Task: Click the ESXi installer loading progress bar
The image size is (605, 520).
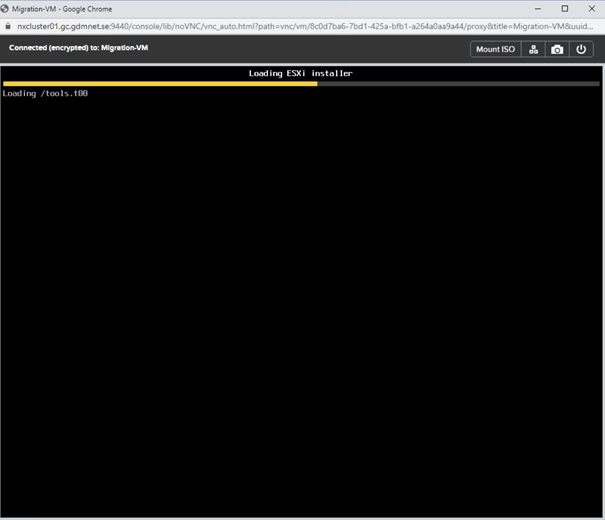Action: tap(301, 84)
